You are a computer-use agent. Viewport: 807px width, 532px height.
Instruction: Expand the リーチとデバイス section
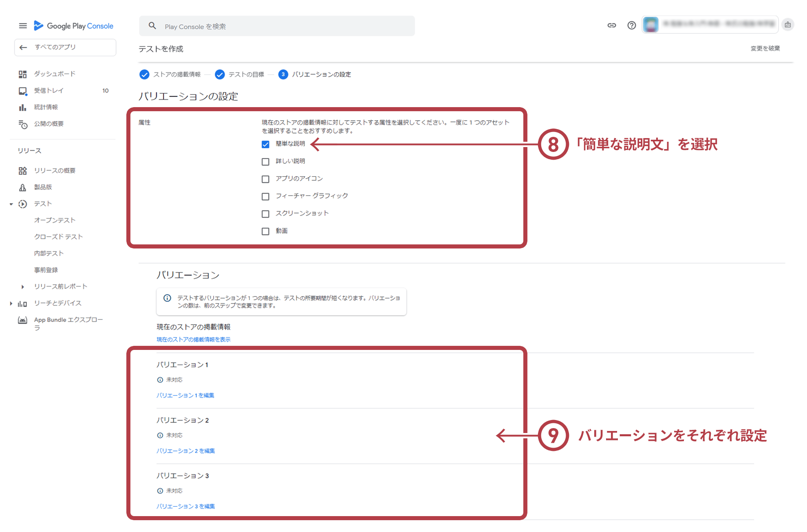pos(11,303)
